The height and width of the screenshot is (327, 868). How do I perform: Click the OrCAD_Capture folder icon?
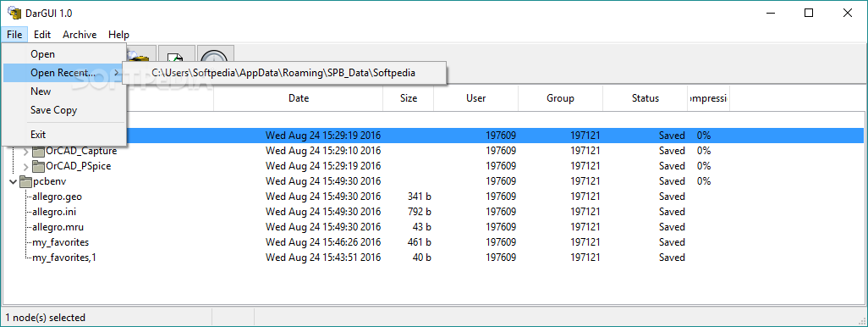pyautogui.click(x=38, y=151)
